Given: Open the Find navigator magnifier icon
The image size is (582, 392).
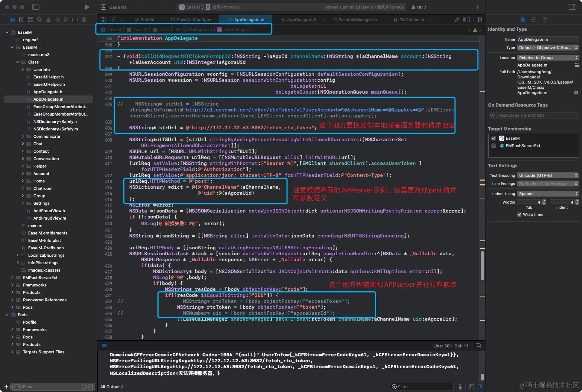Looking at the screenshot, I should coord(39,20).
